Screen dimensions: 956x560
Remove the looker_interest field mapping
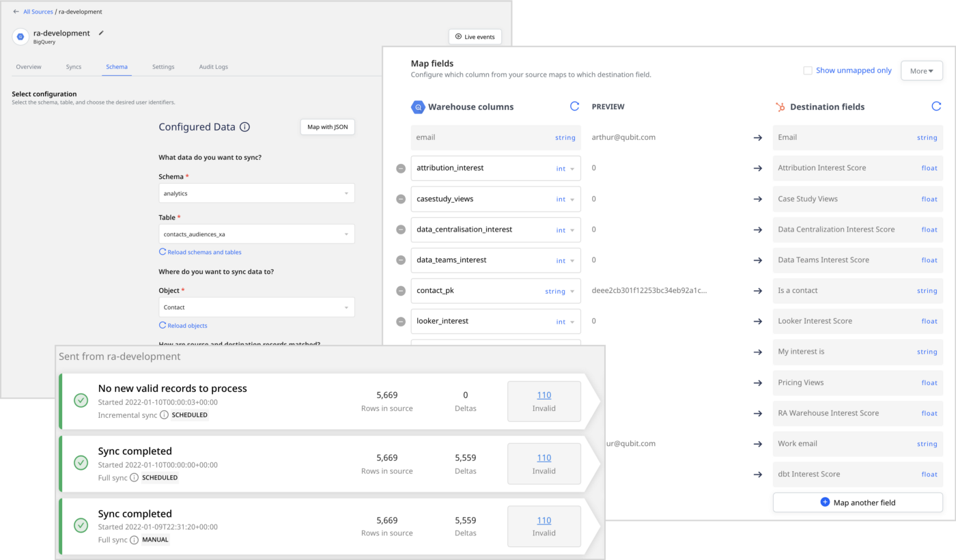pos(401,322)
